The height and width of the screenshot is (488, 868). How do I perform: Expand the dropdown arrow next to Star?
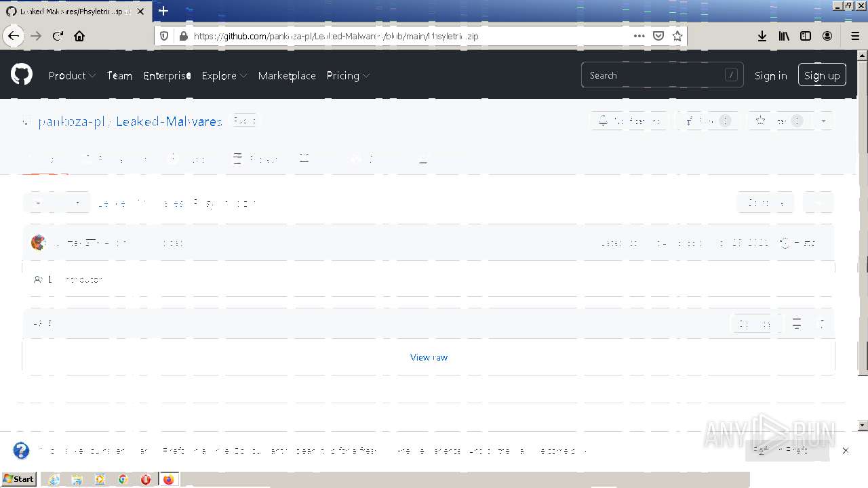(823, 121)
